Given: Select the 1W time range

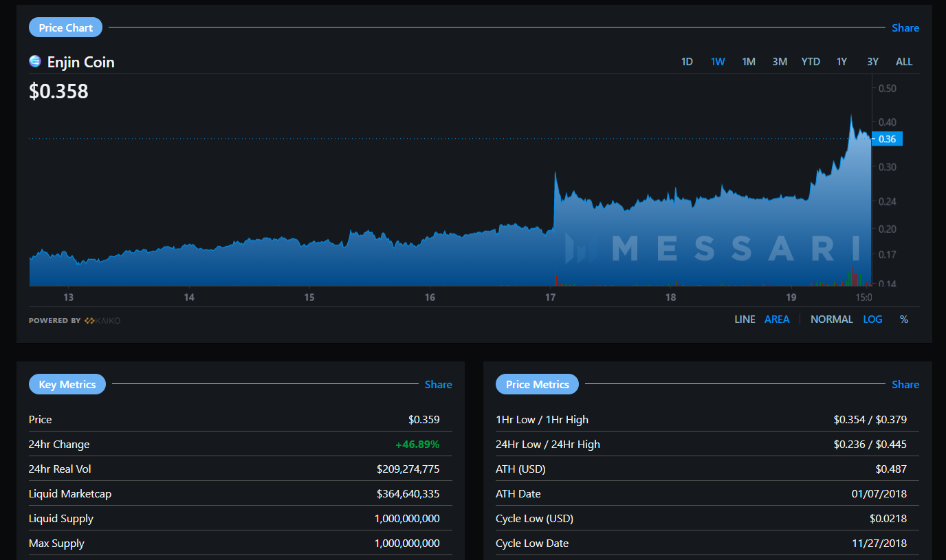Looking at the screenshot, I should (x=718, y=62).
